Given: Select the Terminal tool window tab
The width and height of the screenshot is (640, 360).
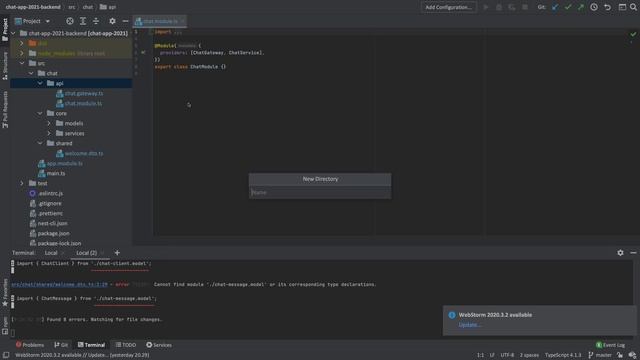Looking at the screenshot, I should (x=91, y=345).
